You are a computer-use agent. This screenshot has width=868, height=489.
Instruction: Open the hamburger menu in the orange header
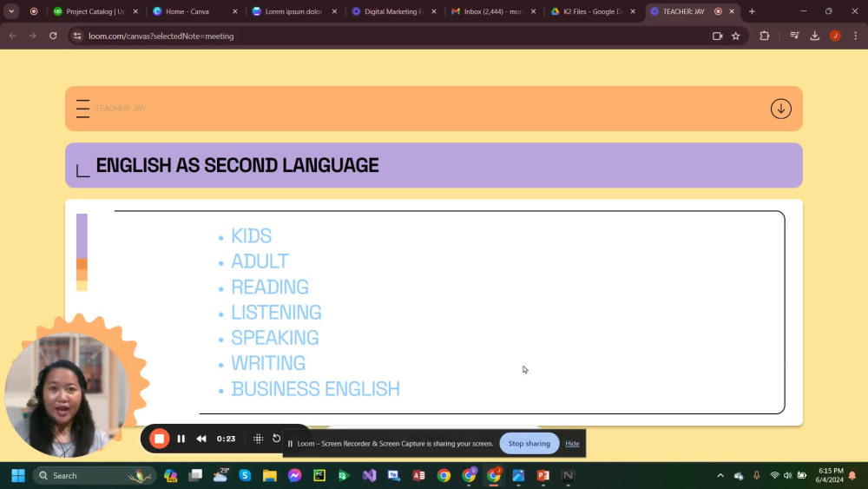click(x=82, y=109)
